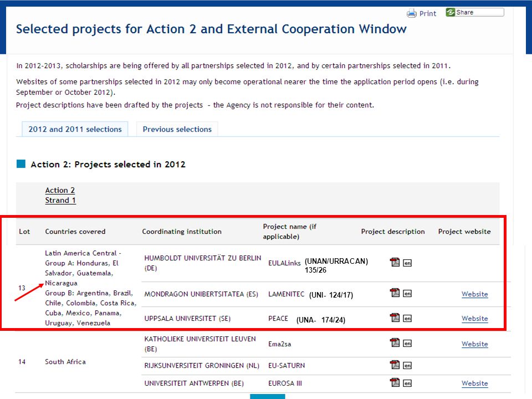Image resolution: width=532 pixels, height=399 pixels.
Task: Open the Website link for EUROSA III
Action: click(x=475, y=383)
